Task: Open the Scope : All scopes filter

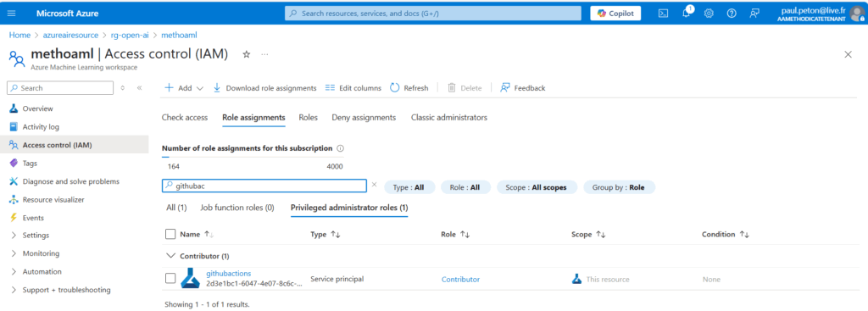Action: [537, 187]
